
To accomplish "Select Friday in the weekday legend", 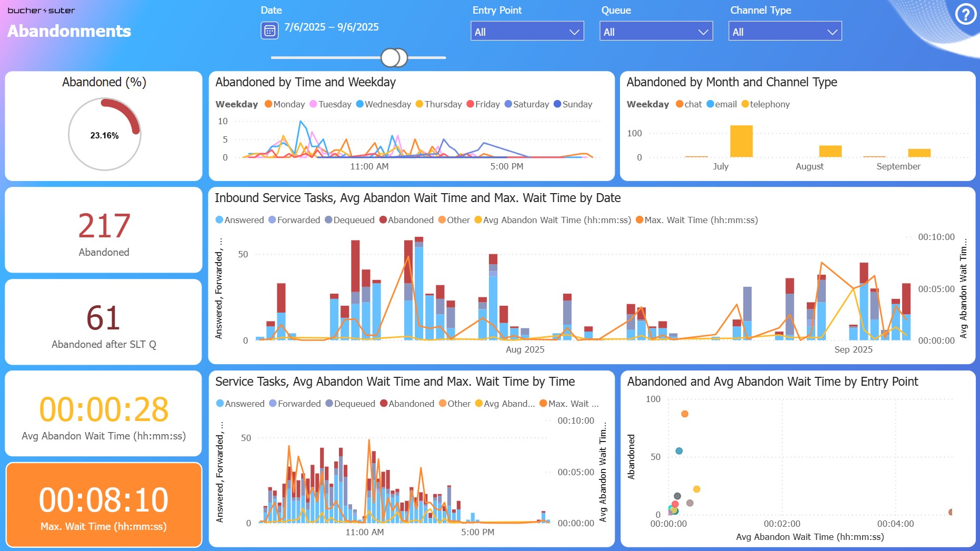I will (483, 104).
